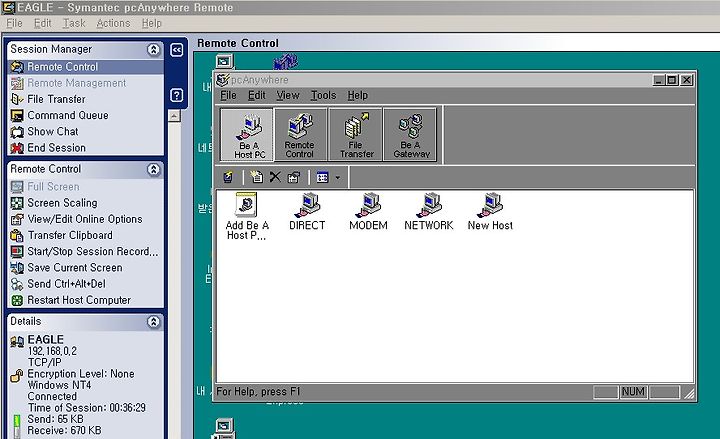This screenshot has width=720, height=439.
Task: Open the view style dropdown arrow
Action: tap(338, 177)
